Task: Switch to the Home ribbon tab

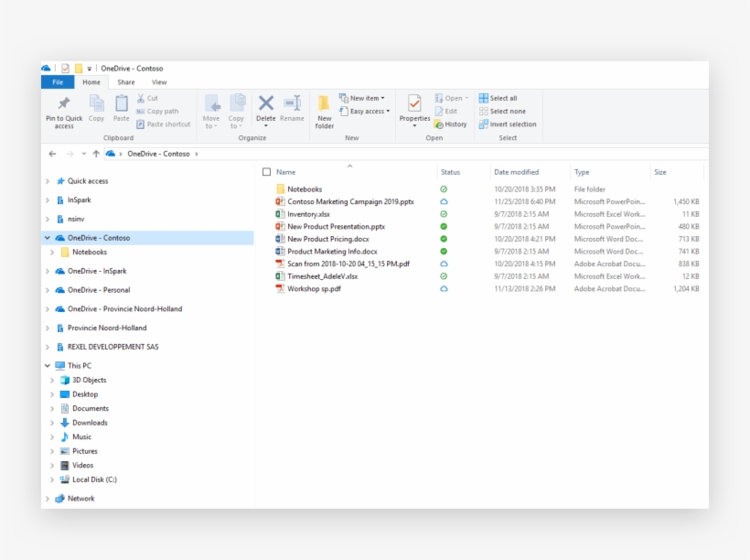Action: coord(91,82)
